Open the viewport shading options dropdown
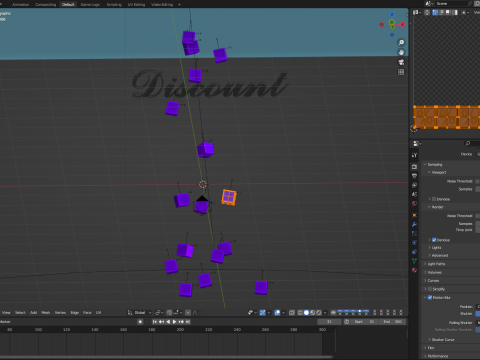Viewport: 480px width, 360px height. click(325, 313)
